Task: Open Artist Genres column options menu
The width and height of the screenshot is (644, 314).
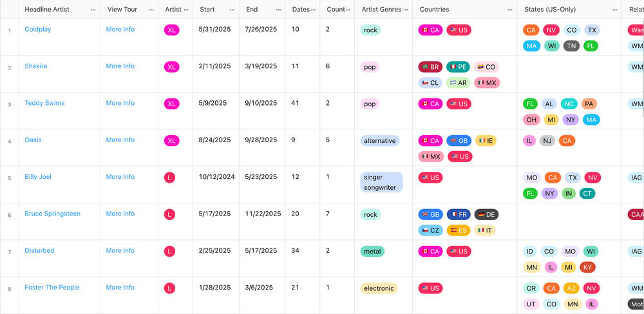Action: (406, 10)
